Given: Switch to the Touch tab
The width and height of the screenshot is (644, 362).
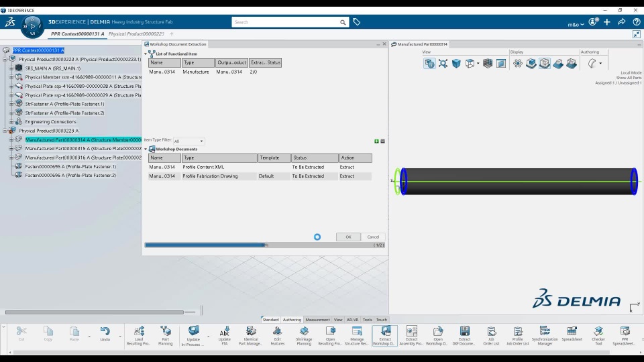Looking at the screenshot, I should 382,319.
